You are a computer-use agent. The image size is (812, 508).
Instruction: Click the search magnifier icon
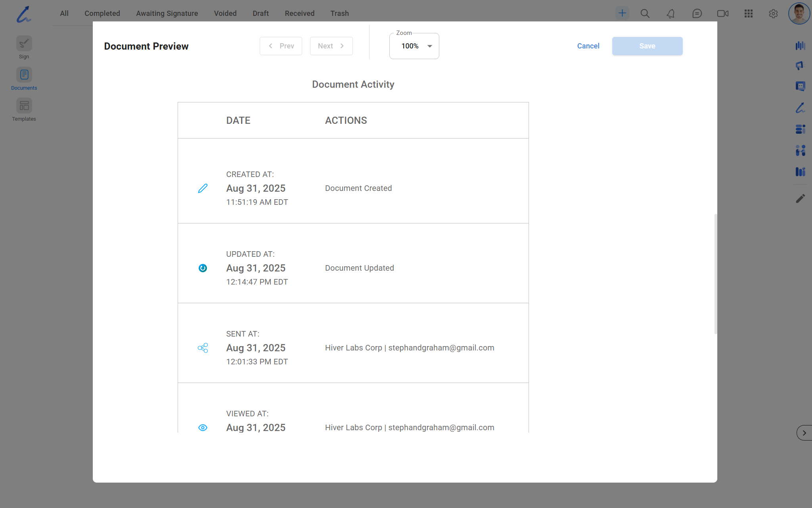645,13
